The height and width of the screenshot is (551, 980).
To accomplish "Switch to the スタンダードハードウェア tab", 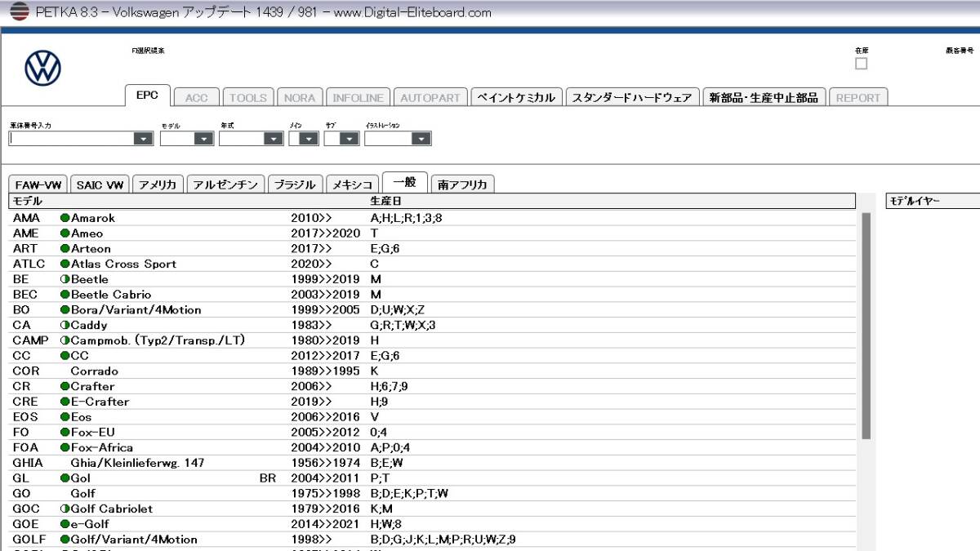I will tap(632, 97).
